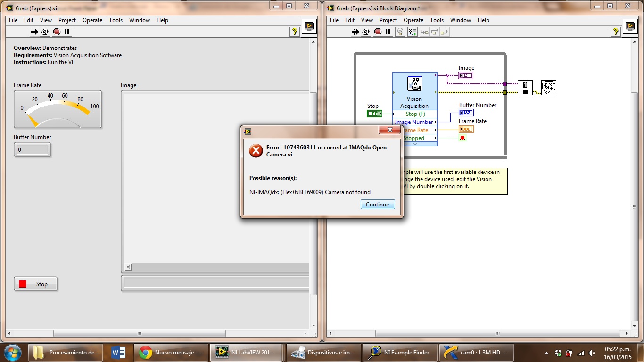
Task: Click the Step Into debugging icon
Action: (424, 32)
